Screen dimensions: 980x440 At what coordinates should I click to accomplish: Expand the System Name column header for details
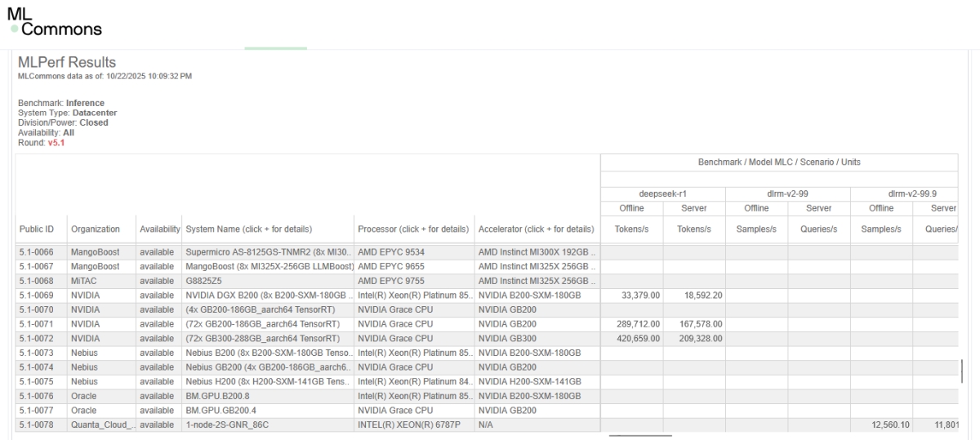click(x=248, y=229)
